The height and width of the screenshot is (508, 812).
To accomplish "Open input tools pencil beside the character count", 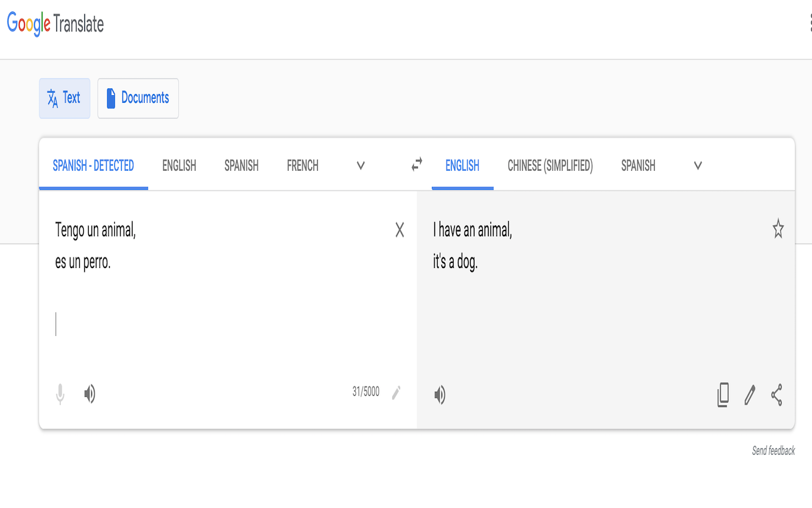I will click(x=396, y=392).
